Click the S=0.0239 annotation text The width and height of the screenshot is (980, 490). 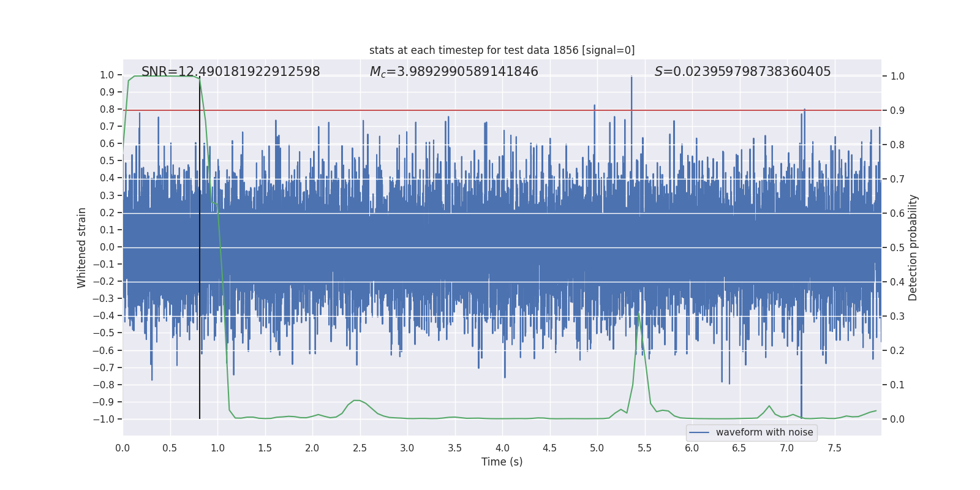point(742,72)
